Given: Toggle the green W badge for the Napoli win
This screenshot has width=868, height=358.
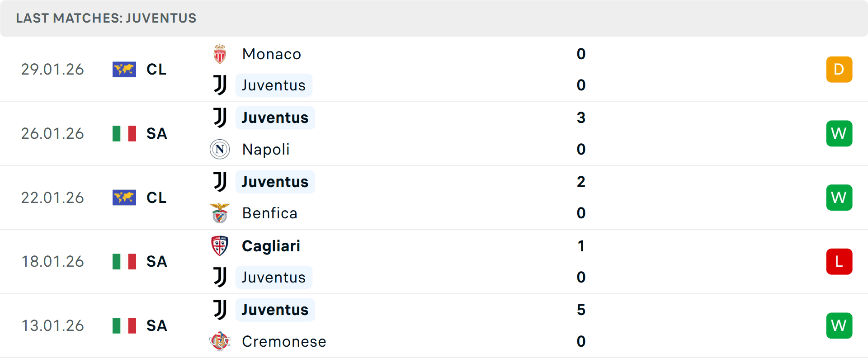Looking at the screenshot, I should click(839, 133).
